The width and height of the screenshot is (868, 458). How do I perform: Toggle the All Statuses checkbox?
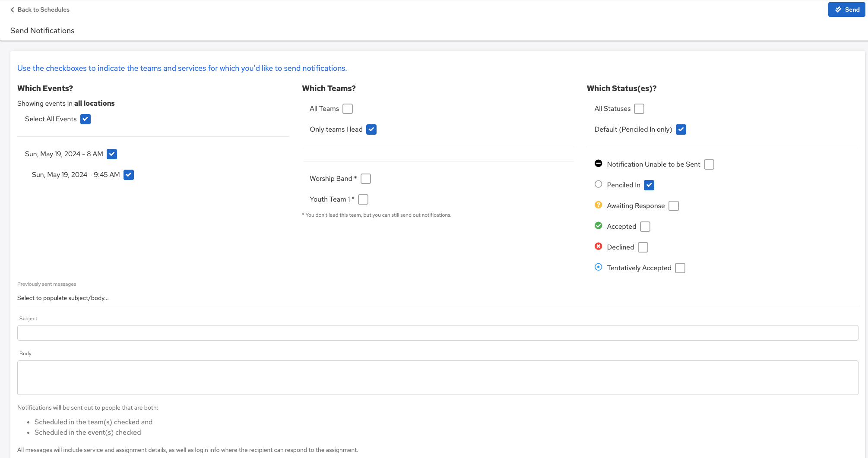coord(639,109)
